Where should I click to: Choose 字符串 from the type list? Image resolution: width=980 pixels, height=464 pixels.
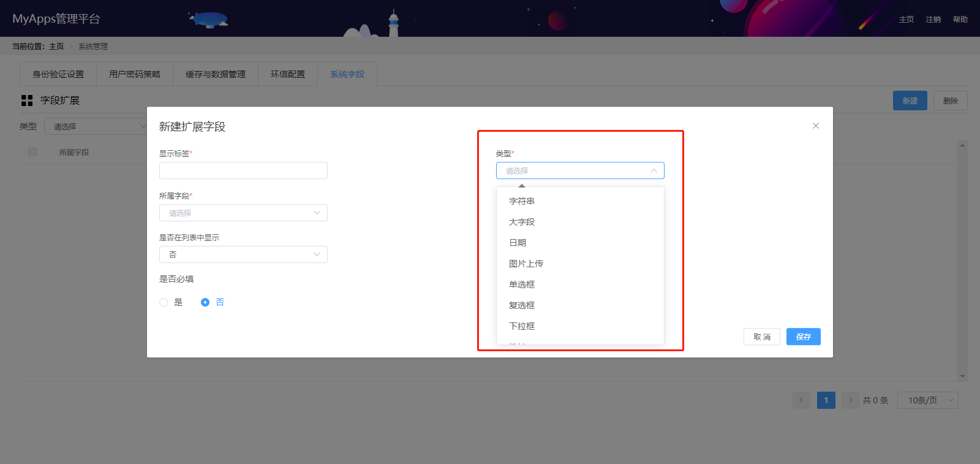coord(522,201)
